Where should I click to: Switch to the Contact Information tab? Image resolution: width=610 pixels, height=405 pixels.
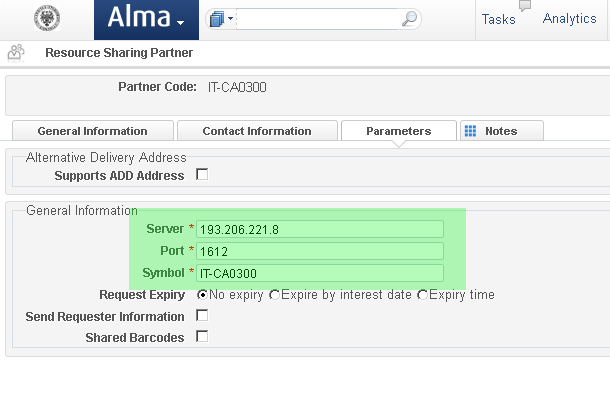[257, 131]
